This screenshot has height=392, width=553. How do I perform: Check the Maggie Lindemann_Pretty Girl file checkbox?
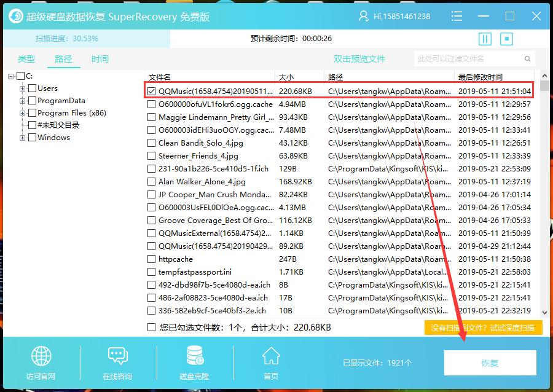click(152, 117)
